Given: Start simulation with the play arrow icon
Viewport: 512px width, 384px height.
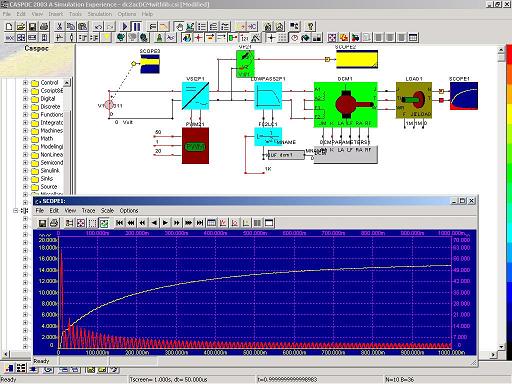Looking at the screenshot, I should pyautogui.click(x=125, y=26).
